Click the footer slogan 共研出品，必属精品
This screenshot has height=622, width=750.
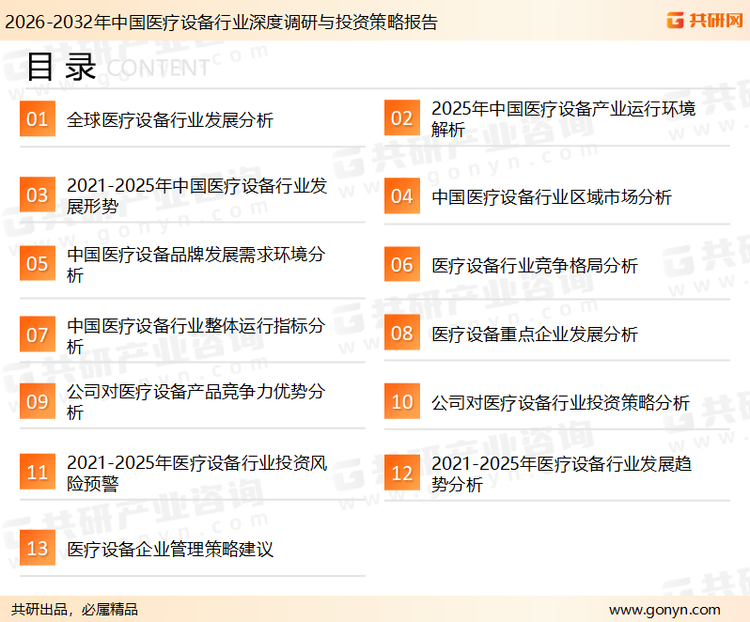point(74,609)
